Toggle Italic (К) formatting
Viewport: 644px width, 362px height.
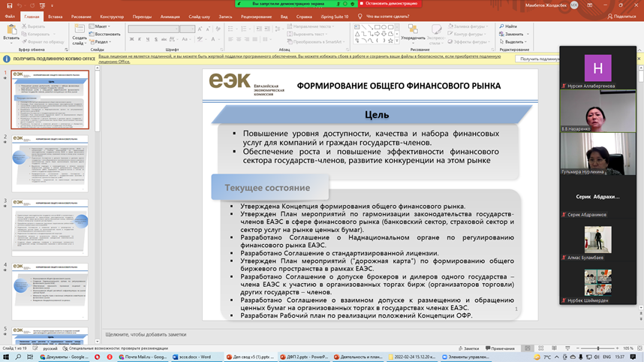140,40
